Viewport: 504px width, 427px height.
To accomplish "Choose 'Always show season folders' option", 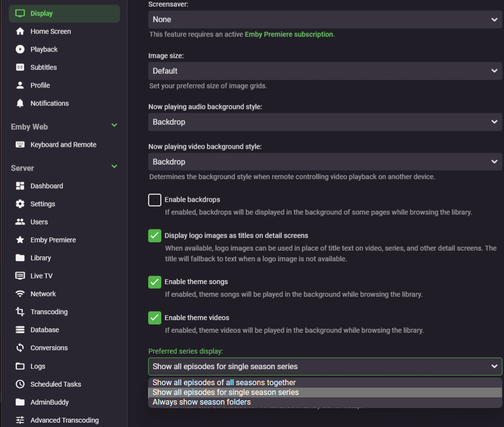I will [202, 402].
